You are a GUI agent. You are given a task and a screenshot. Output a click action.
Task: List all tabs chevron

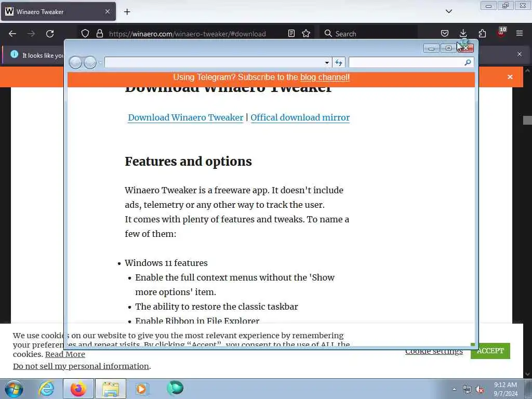pos(449,11)
